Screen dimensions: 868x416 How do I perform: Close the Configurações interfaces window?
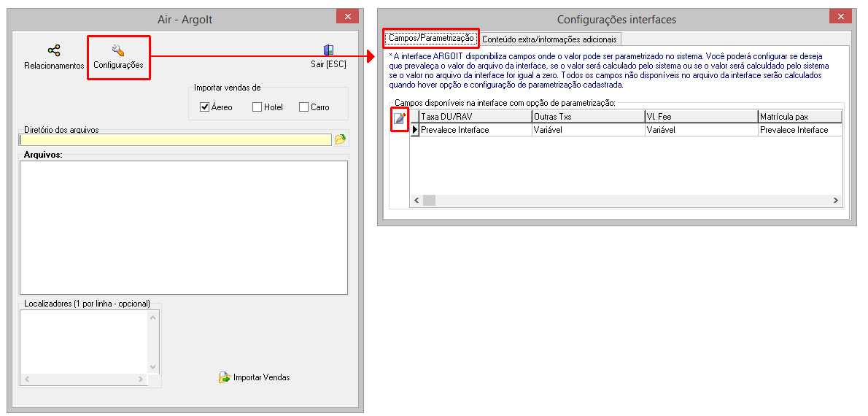[840, 17]
